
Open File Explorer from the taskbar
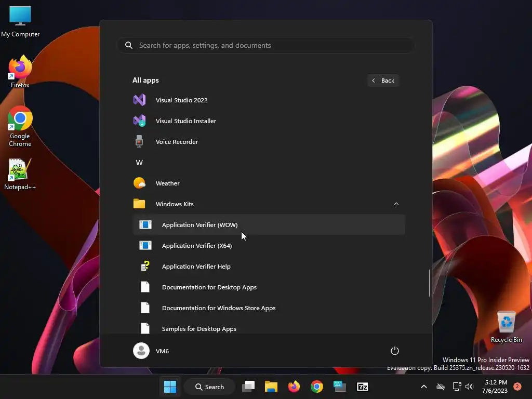pos(271,387)
